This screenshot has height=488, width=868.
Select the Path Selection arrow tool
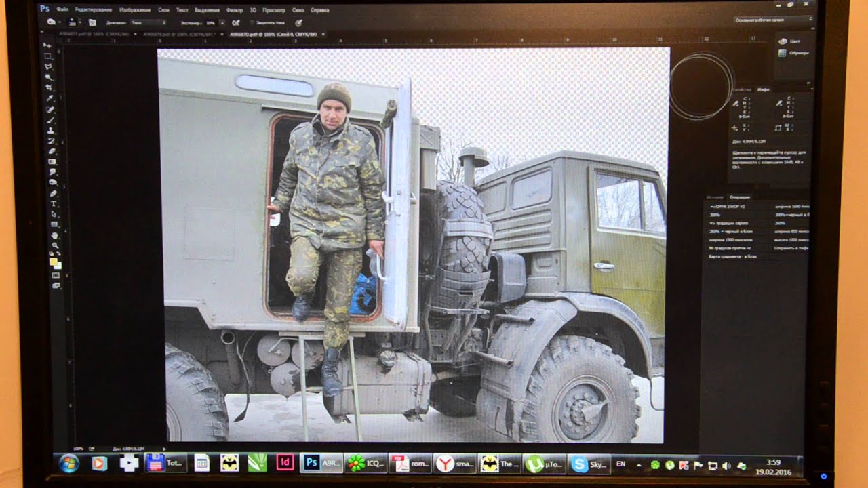point(54,213)
